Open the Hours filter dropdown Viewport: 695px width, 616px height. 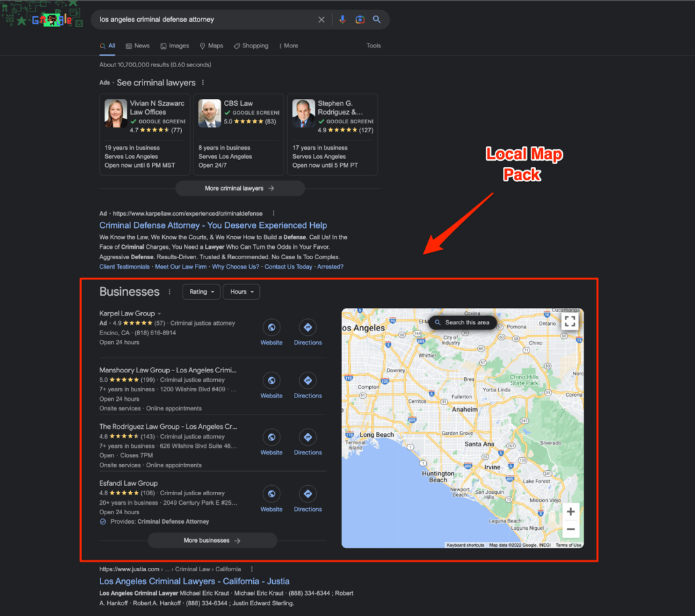[x=241, y=292]
